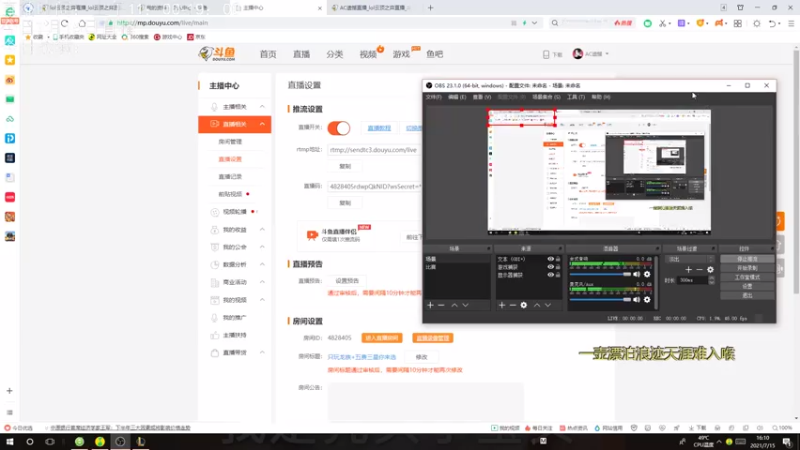Remove selected scene with OBS minus icon
Viewport: 800px width, 450px height.
(x=441, y=305)
